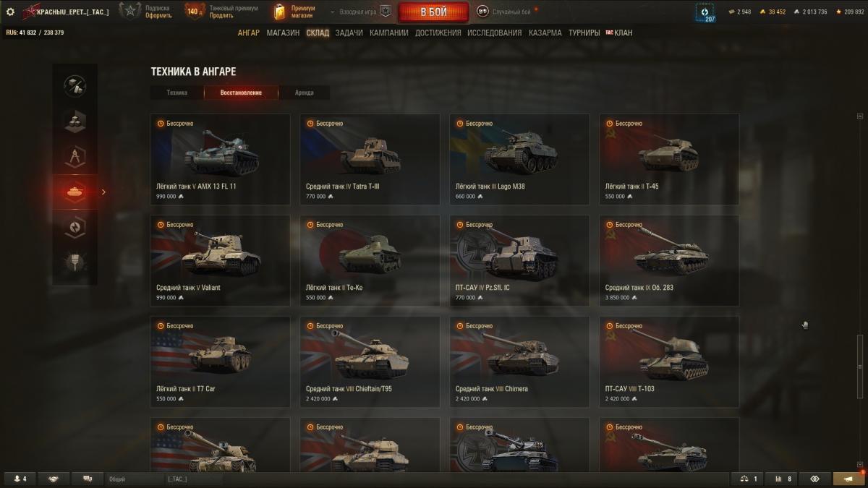This screenshot has width=868, height=488.
Task: Open the ИССЛЕДОВАНИЯ menu
Action: pyautogui.click(x=494, y=33)
